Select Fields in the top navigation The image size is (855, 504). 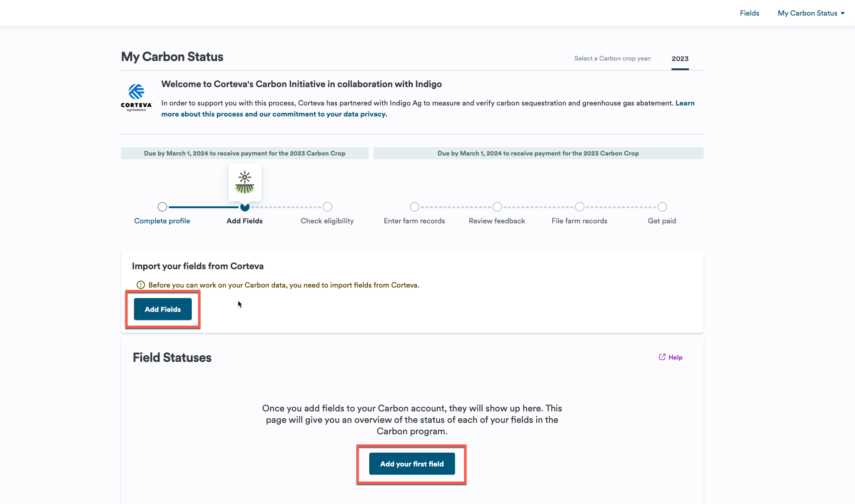(x=750, y=13)
